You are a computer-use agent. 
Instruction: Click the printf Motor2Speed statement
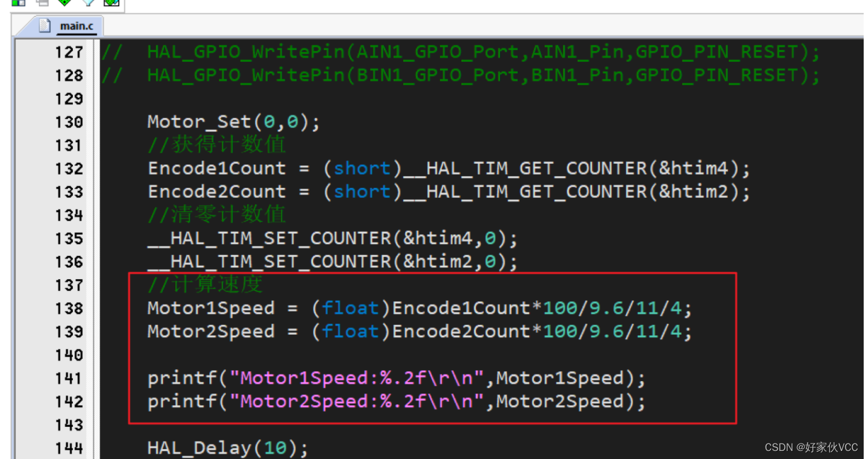point(396,402)
